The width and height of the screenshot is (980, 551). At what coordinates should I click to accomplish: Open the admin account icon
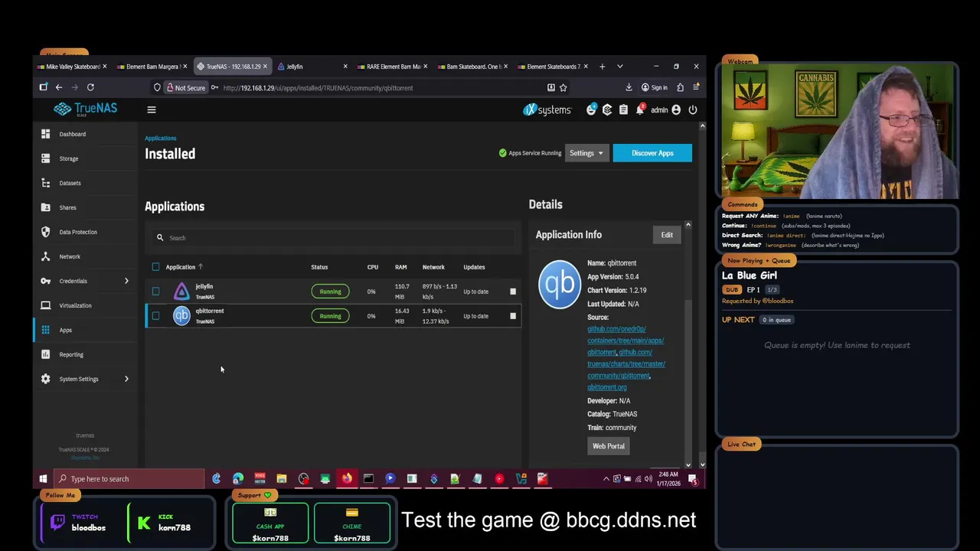[x=676, y=109]
